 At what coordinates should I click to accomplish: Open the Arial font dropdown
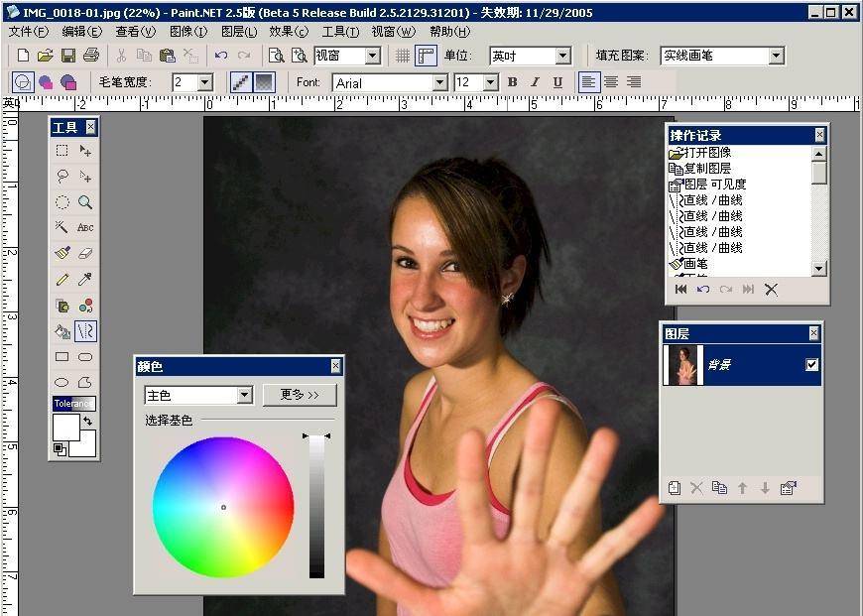(439, 82)
